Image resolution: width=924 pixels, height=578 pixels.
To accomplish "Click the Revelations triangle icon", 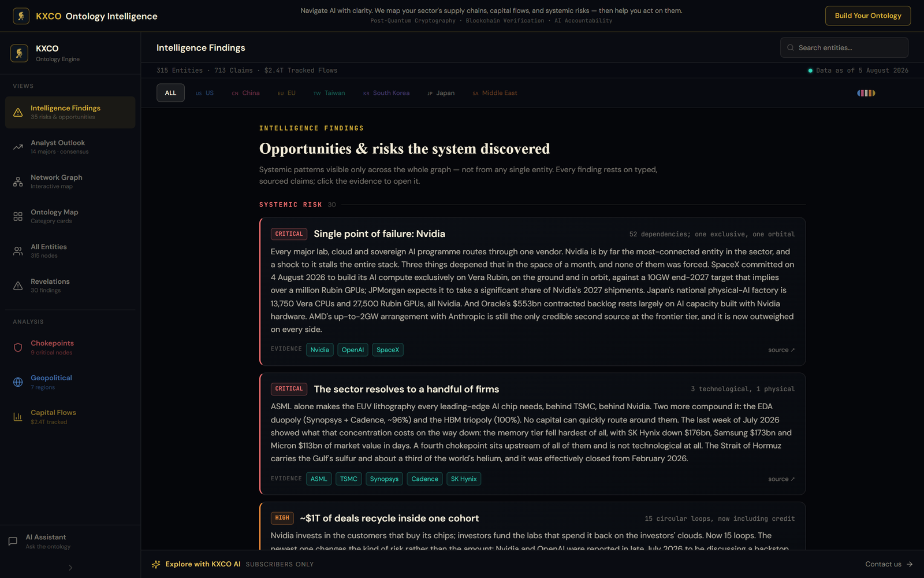I will click(18, 286).
